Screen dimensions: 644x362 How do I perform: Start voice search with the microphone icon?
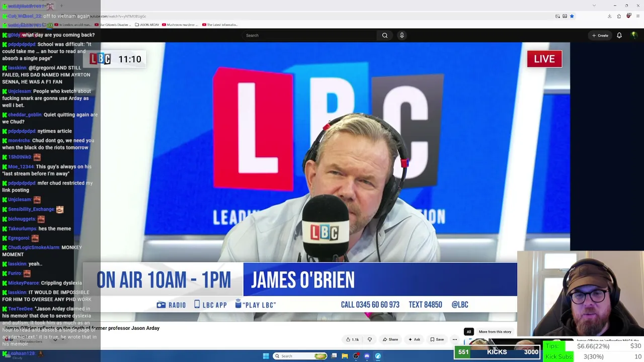pyautogui.click(x=401, y=35)
